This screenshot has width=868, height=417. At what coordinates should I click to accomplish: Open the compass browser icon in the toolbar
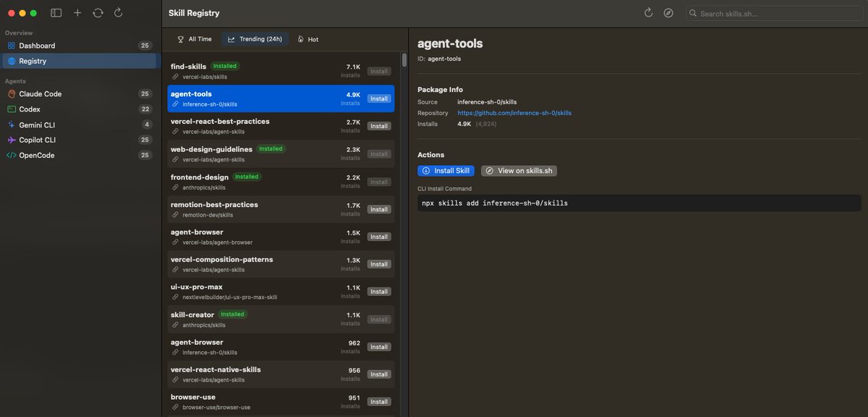pyautogui.click(x=668, y=13)
